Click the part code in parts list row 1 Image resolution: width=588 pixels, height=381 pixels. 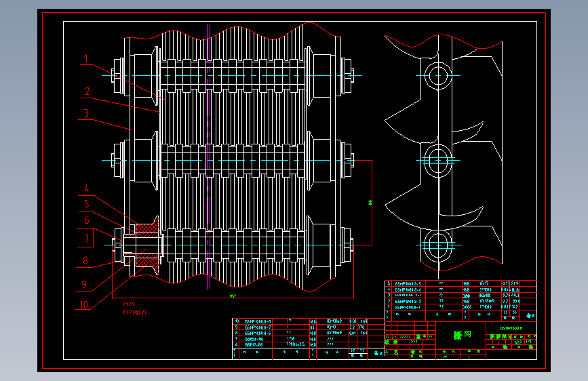click(x=408, y=307)
